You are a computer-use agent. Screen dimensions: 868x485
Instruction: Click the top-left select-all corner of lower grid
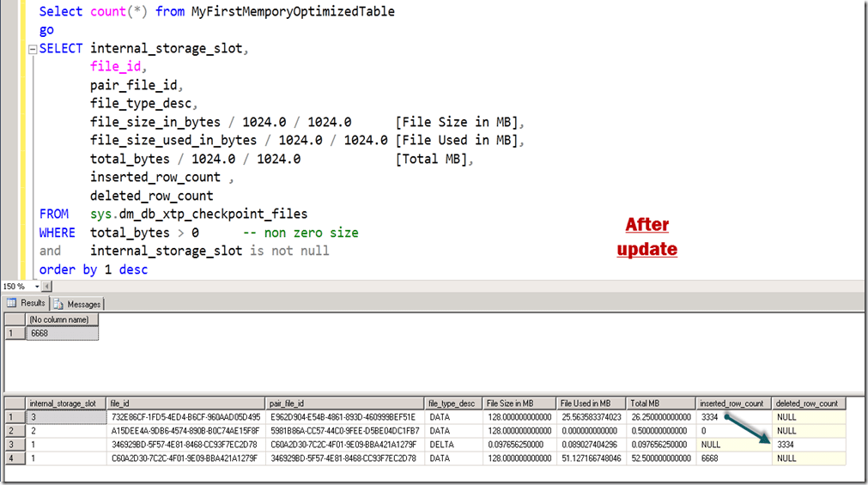[x=13, y=403]
